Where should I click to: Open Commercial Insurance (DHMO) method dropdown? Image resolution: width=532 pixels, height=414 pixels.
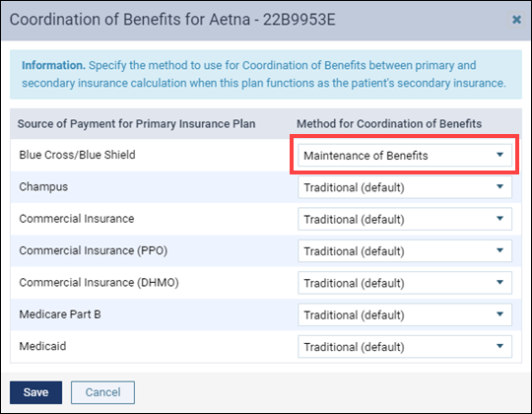(405, 283)
